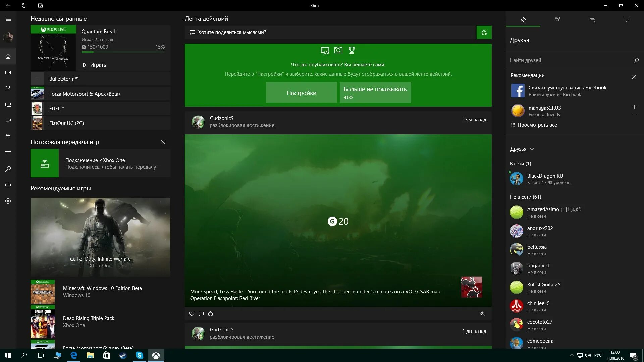The image size is (644, 362).
Task: Click the green share post button
Action: (x=484, y=33)
